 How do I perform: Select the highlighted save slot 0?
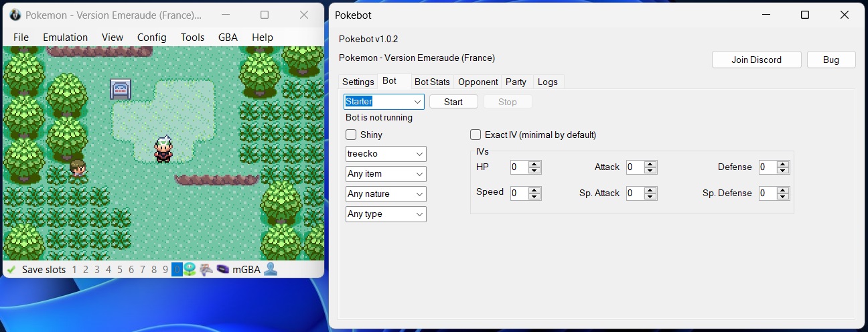point(177,270)
